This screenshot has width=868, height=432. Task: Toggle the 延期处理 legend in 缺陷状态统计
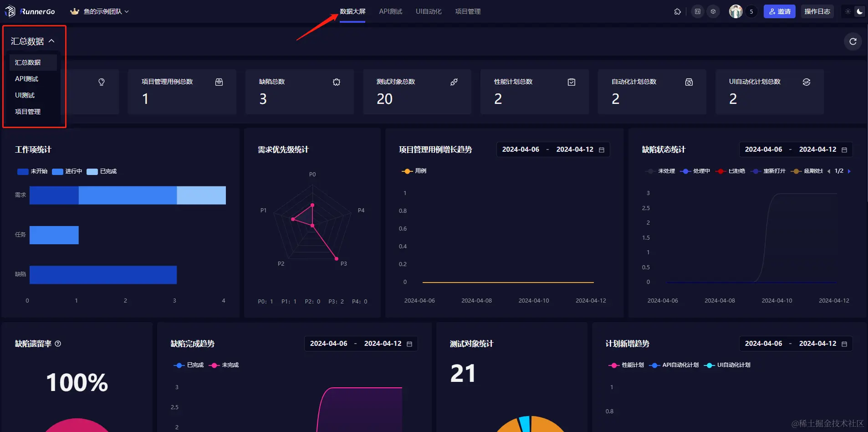[807, 171]
